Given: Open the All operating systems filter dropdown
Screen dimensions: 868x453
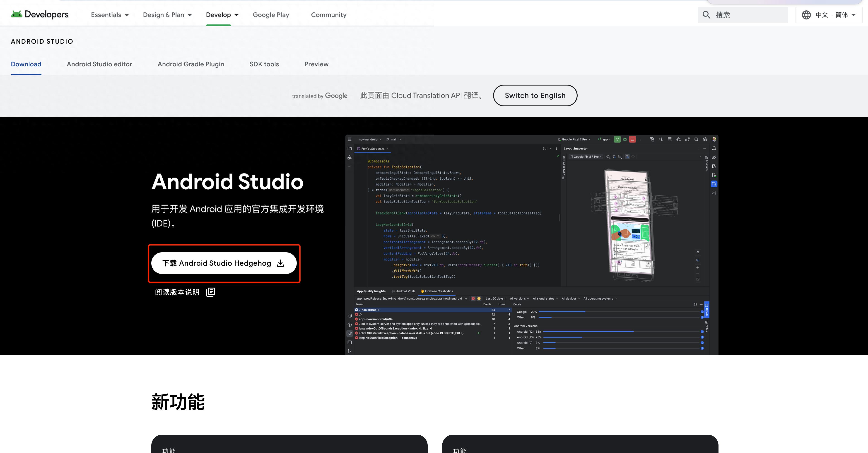Looking at the screenshot, I should point(600,298).
